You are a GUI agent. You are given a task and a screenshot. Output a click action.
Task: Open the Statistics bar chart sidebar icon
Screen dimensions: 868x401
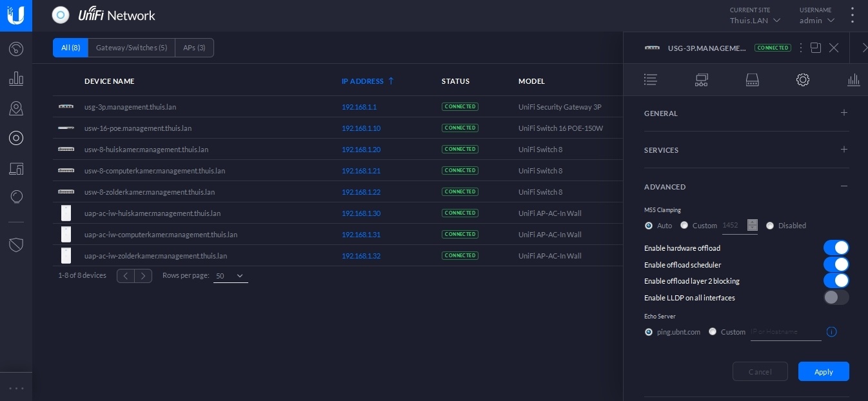[16, 79]
